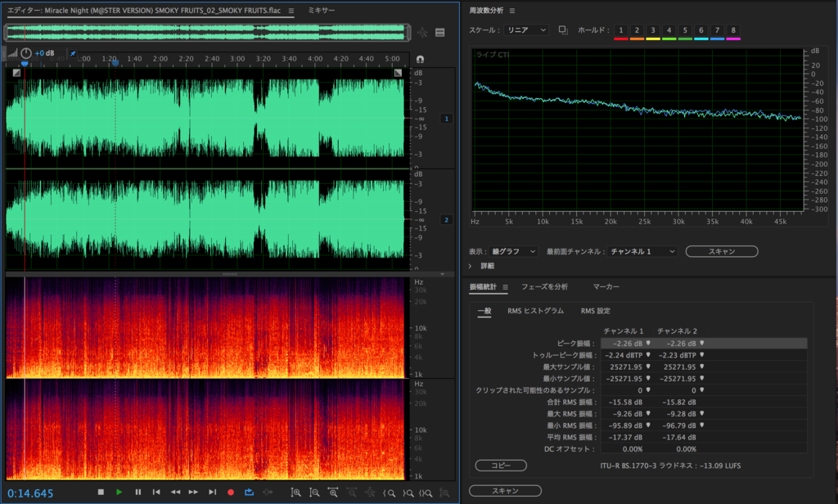Toggle hold button 2 with orange bar
This screenshot has width=838, height=504.
point(637,32)
